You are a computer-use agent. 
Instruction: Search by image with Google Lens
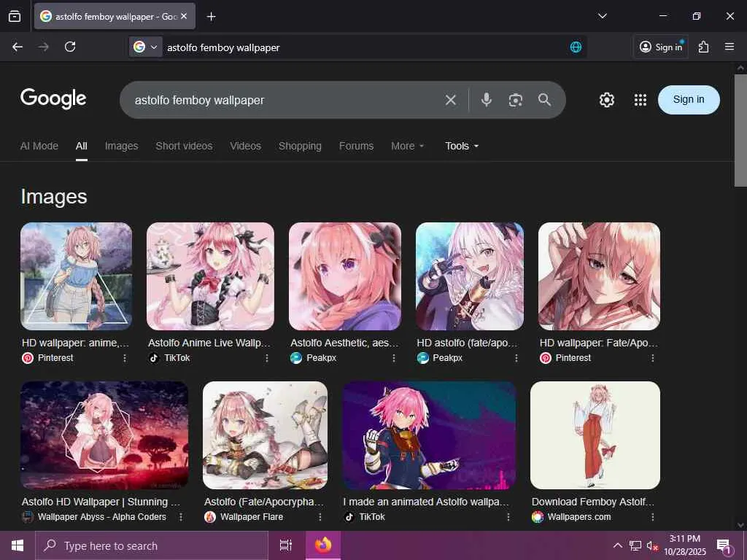[516, 100]
